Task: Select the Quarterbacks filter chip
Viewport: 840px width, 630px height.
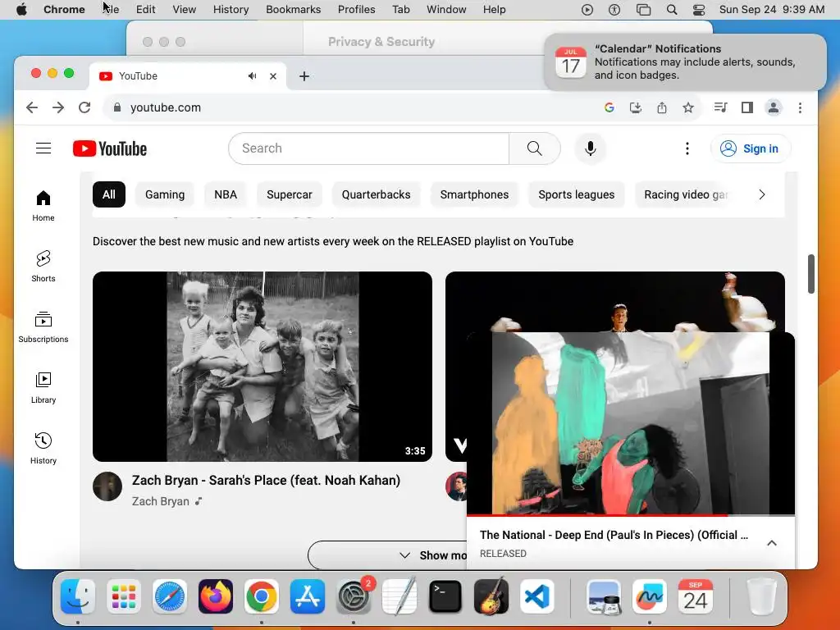Action: [376, 194]
